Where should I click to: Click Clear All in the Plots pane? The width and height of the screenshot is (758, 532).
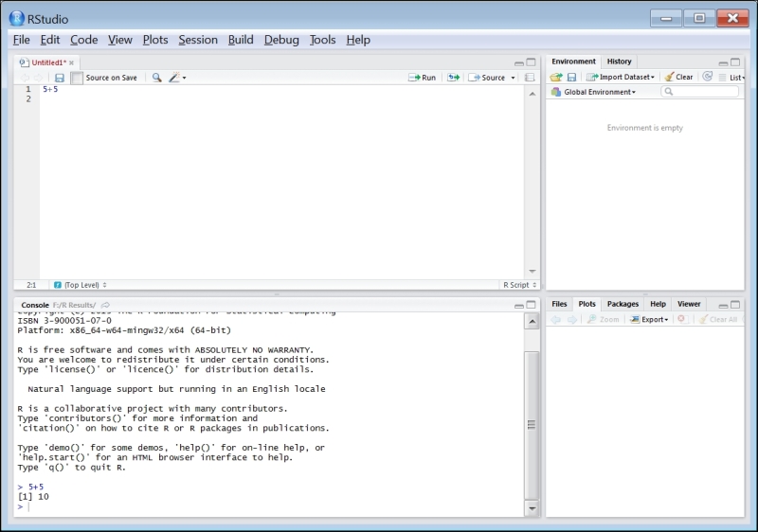(718, 320)
